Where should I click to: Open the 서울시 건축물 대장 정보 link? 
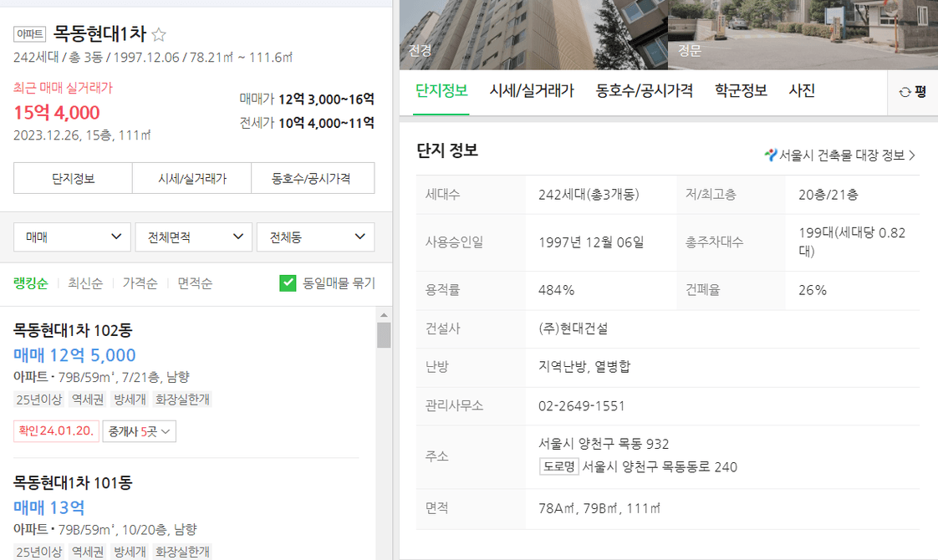coord(840,155)
